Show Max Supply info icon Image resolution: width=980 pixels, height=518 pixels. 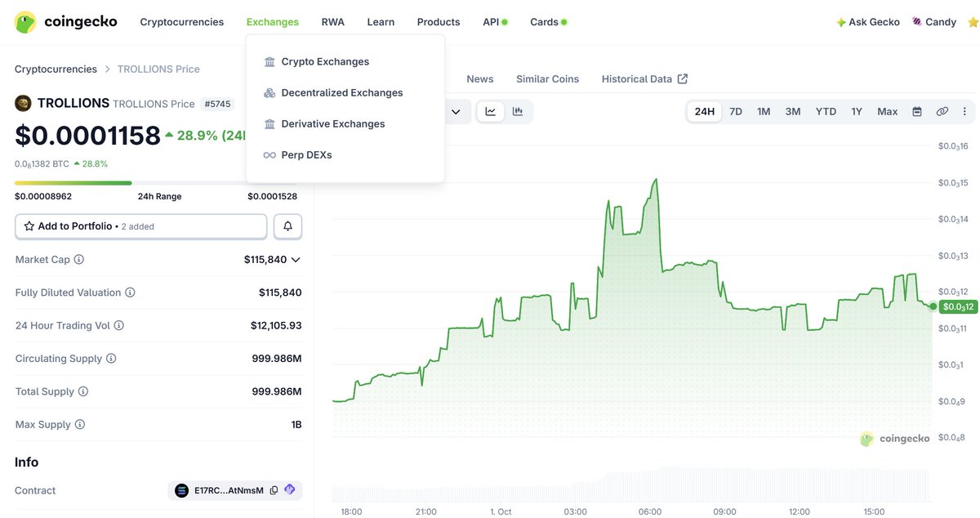point(80,425)
